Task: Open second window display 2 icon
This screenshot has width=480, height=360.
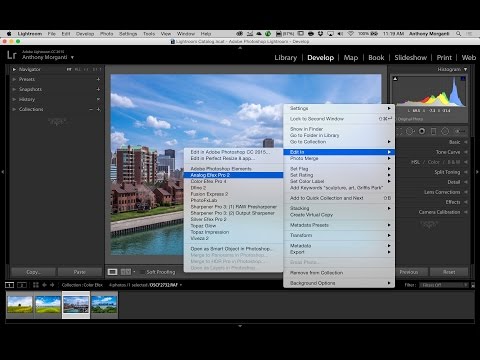Action: pos(22,285)
